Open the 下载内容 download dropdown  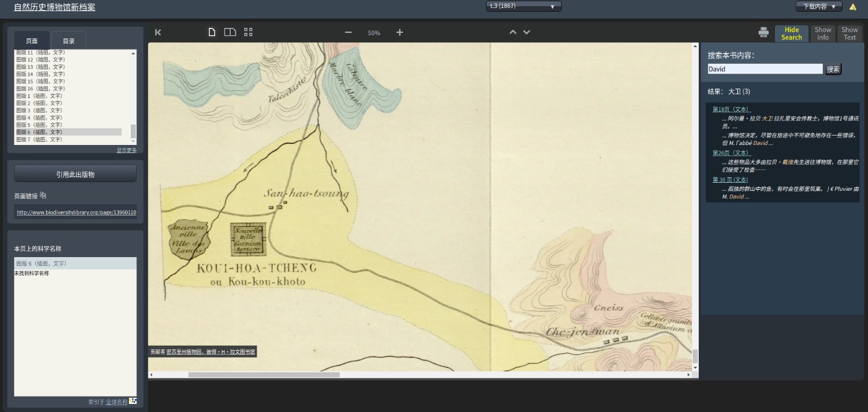(x=819, y=6)
